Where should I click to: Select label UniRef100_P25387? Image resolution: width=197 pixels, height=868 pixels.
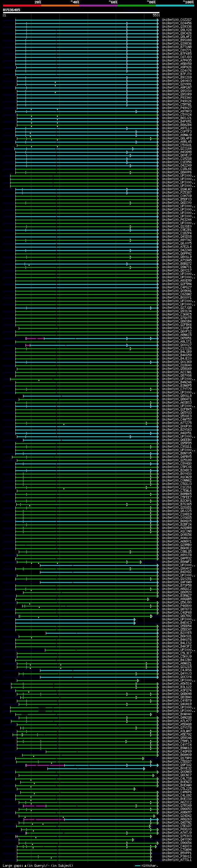tap(177, 193)
